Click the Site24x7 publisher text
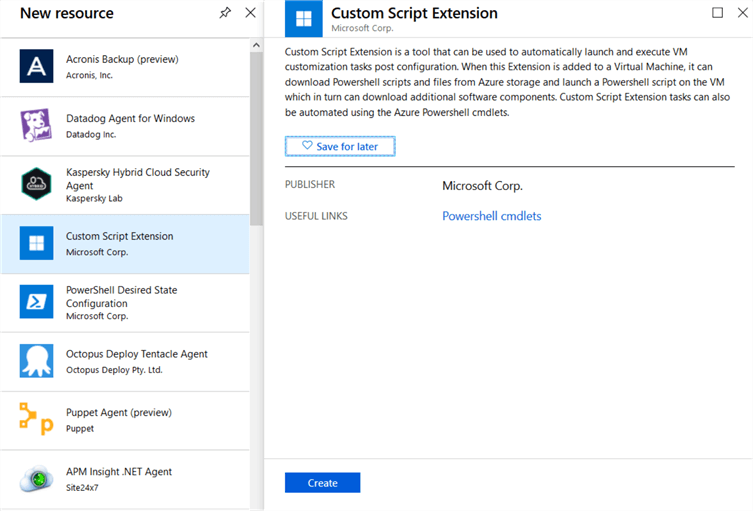 [x=82, y=487]
